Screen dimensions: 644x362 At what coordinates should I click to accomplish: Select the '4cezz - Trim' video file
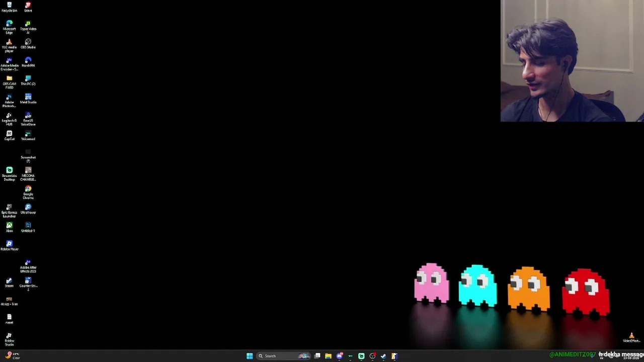[x=9, y=301]
